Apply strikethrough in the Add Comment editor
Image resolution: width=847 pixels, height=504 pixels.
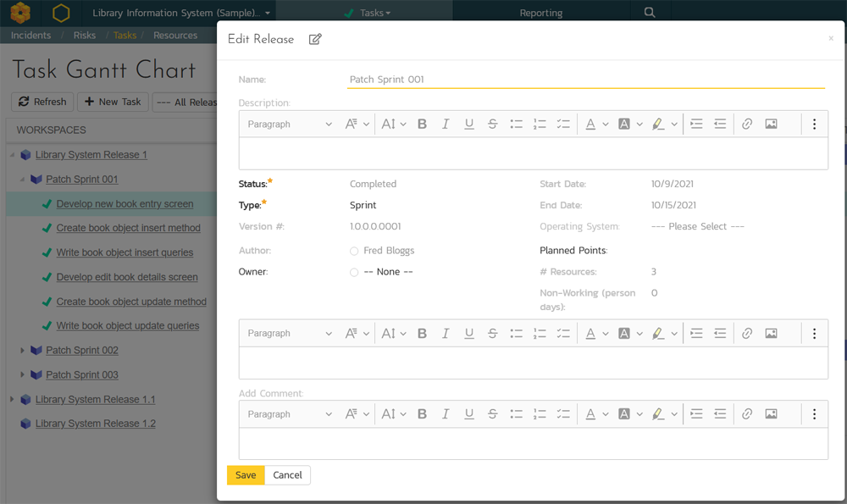(492, 414)
